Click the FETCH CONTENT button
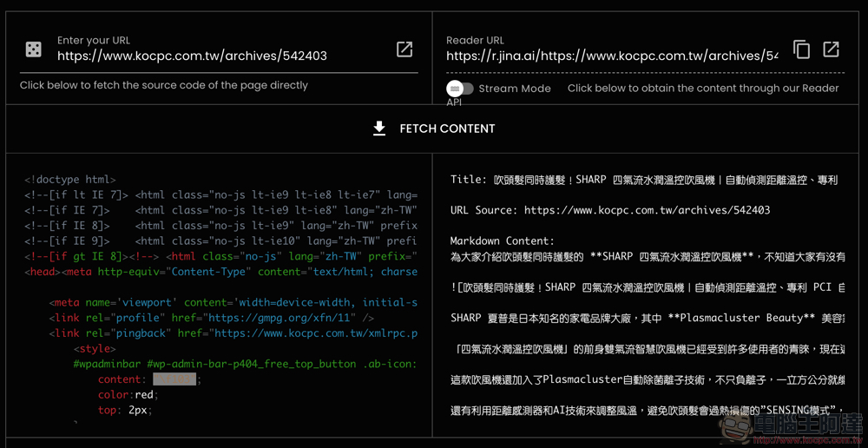 pyautogui.click(x=433, y=128)
